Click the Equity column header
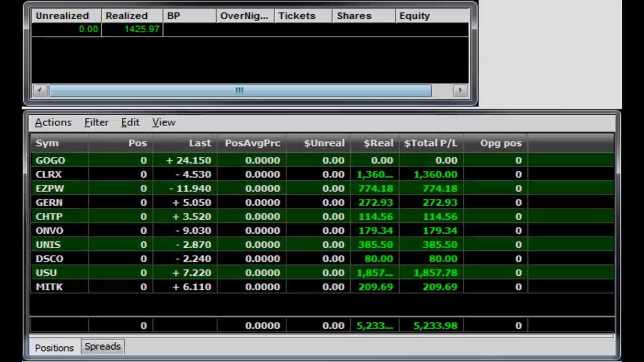Image resolution: width=644 pixels, height=362 pixels. [x=415, y=16]
